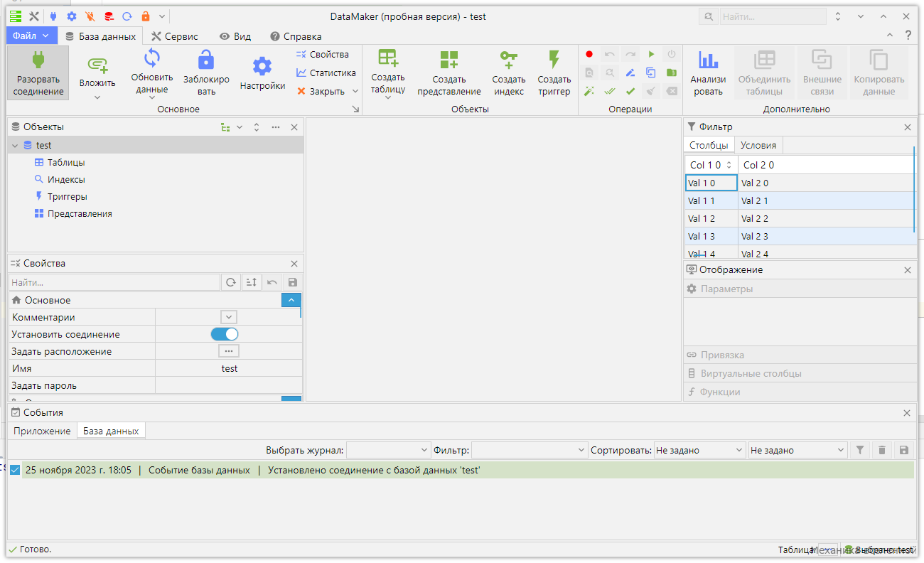Click the Обновить данные refresh icon
The width and height of the screenshot is (924, 563).
coord(152,58)
